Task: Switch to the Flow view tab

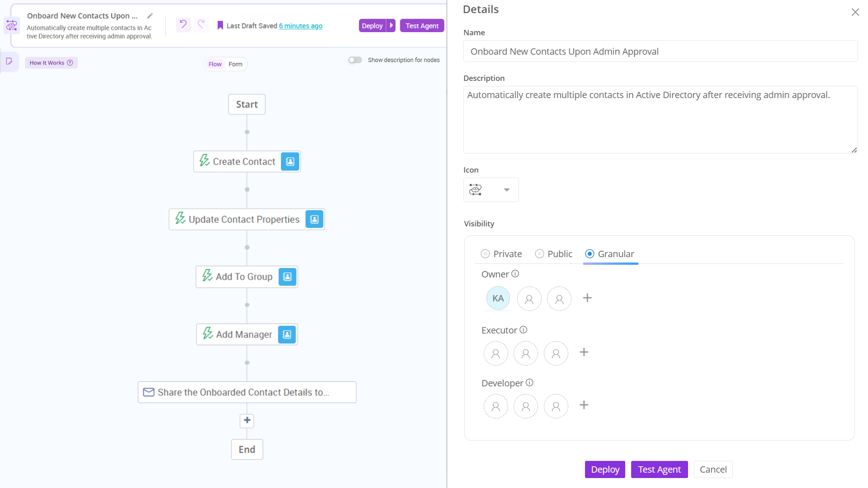Action: click(215, 64)
